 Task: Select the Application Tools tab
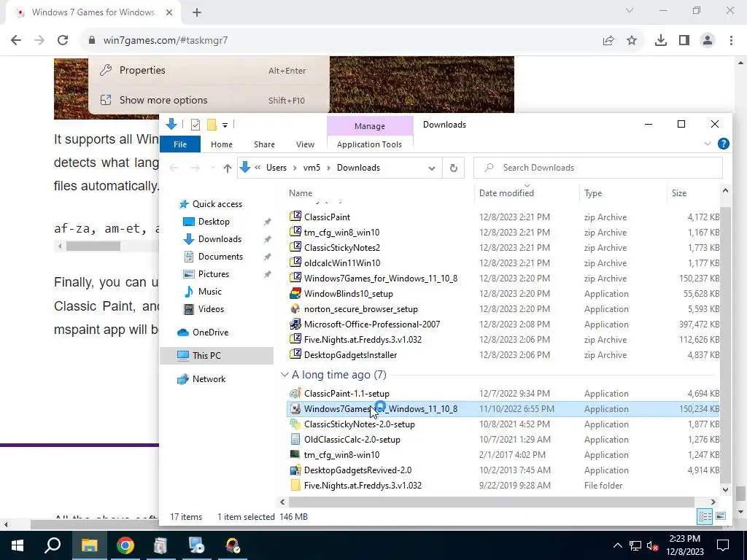pyautogui.click(x=369, y=144)
